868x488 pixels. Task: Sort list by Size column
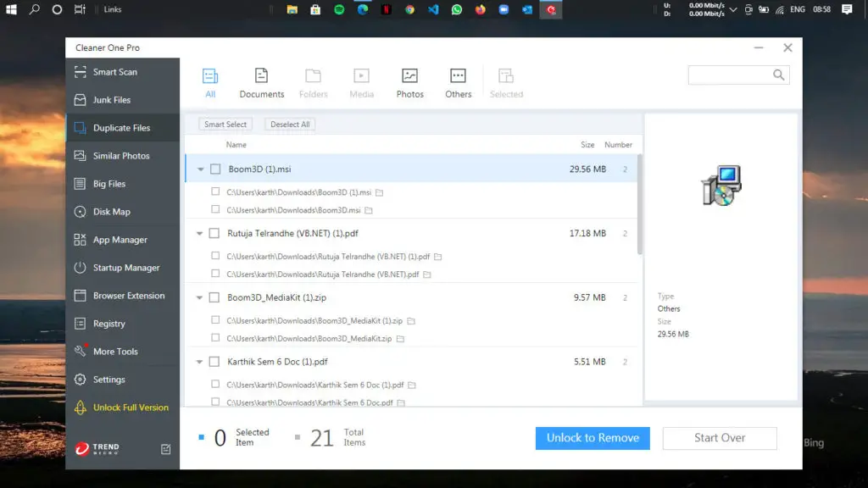click(x=587, y=145)
